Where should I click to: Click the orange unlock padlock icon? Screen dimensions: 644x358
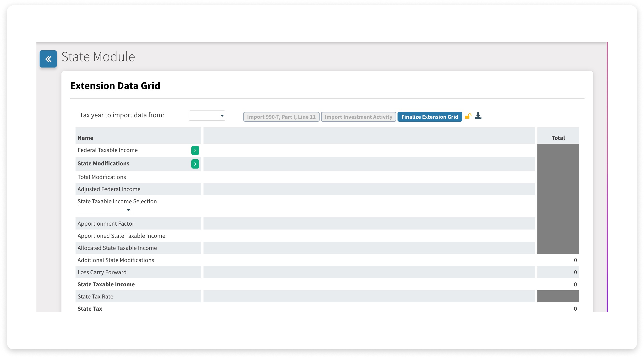pos(468,116)
